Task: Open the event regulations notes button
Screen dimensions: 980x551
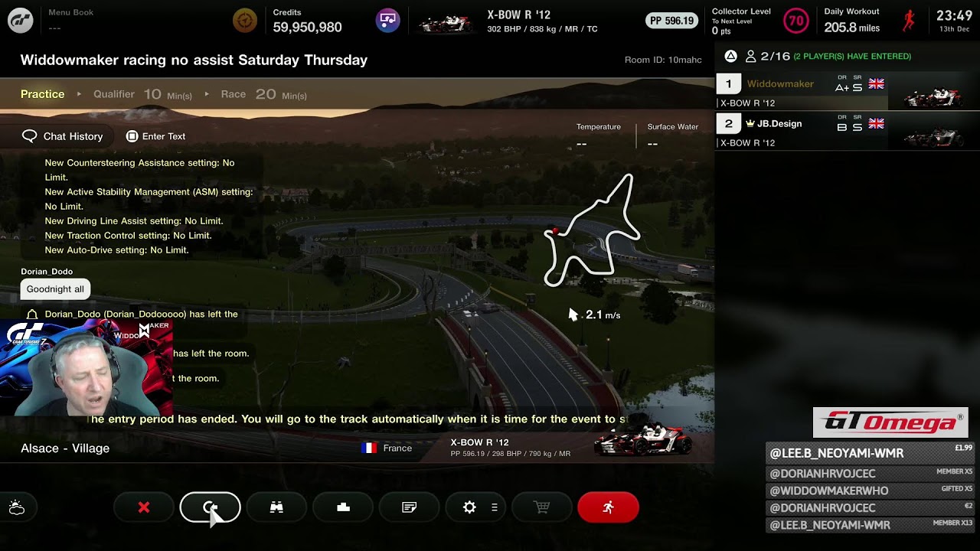Action: point(410,507)
